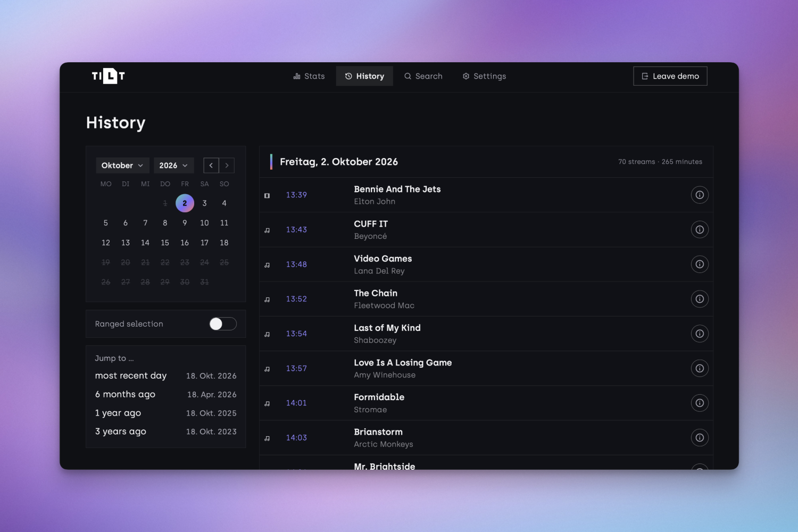This screenshot has width=798, height=532.
Task: Click the artist name Stromae
Action: point(370,410)
